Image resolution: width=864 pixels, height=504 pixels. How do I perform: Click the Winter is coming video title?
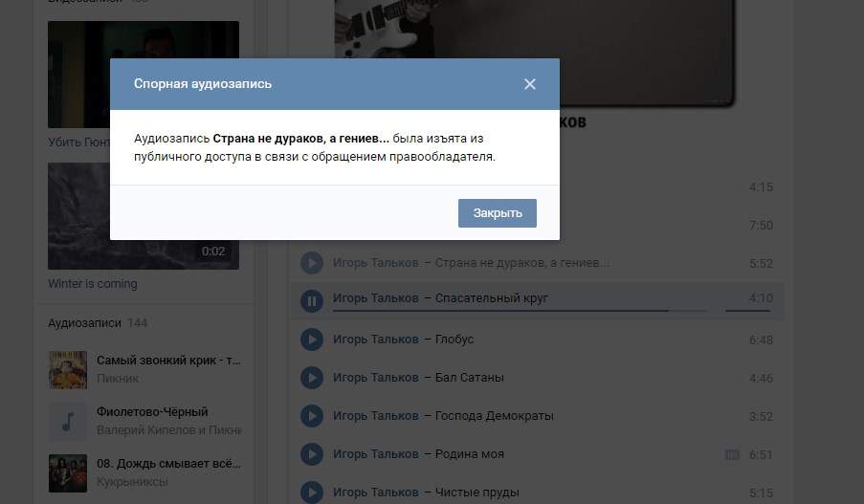point(93,284)
